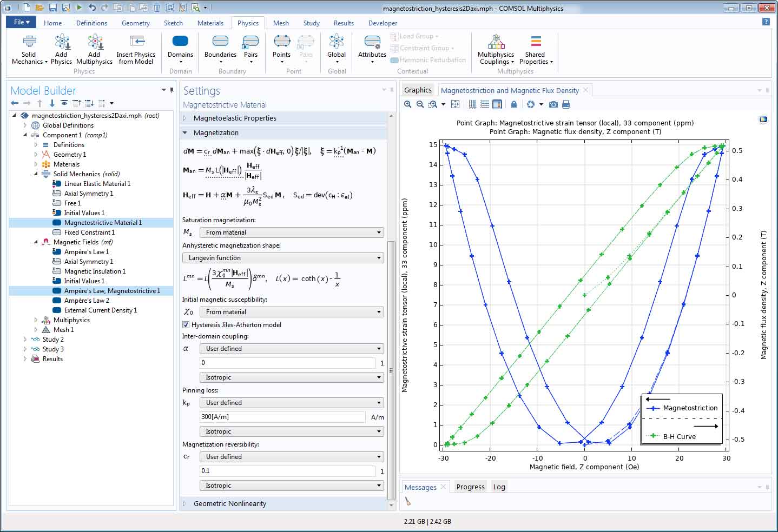Open the File menu button
Viewport: 778px width, 532px height.
[21, 22]
